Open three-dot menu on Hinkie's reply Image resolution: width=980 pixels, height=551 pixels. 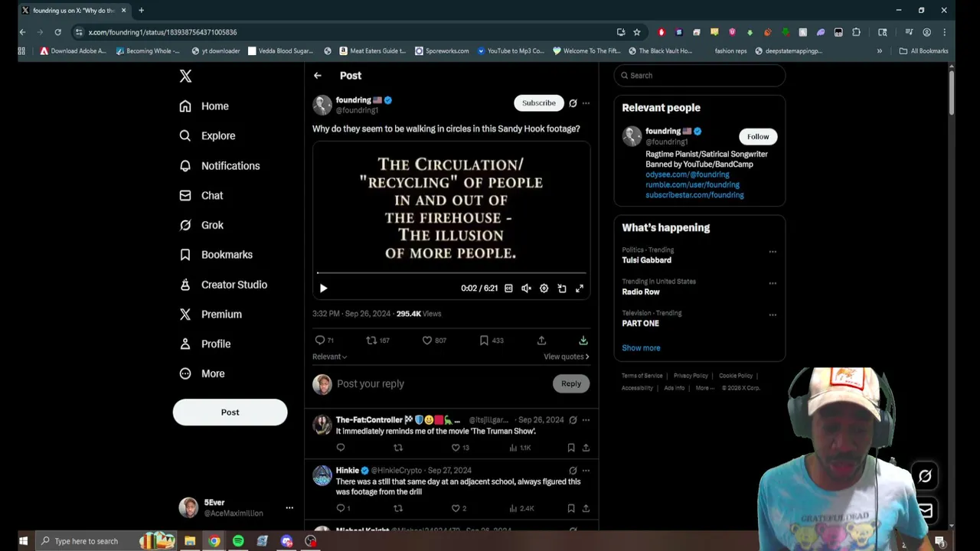tap(586, 471)
